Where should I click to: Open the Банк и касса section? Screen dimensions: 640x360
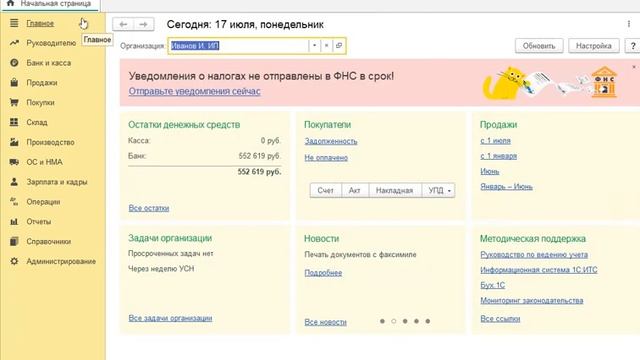point(49,63)
